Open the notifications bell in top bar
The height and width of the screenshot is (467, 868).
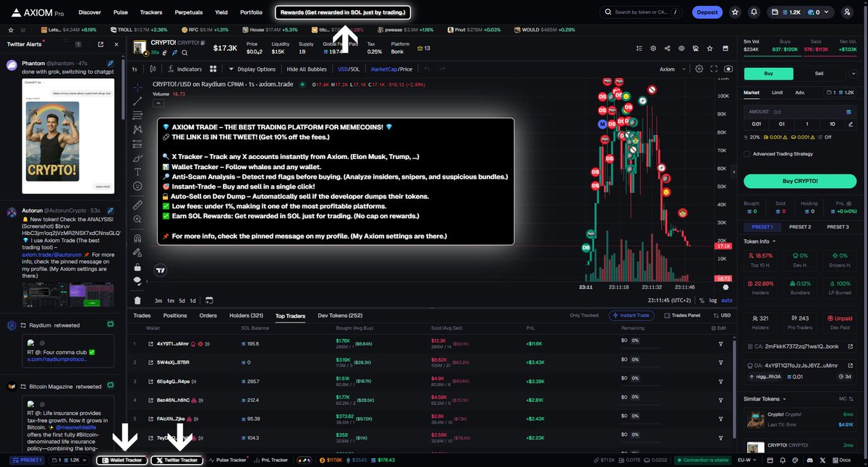pos(754,12)
